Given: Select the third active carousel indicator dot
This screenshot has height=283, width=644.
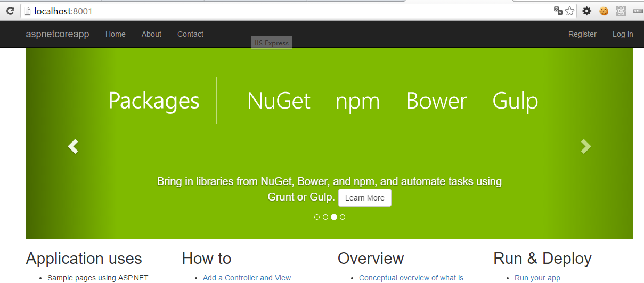Looking at the screenshot, I should [x=334, y=217].
